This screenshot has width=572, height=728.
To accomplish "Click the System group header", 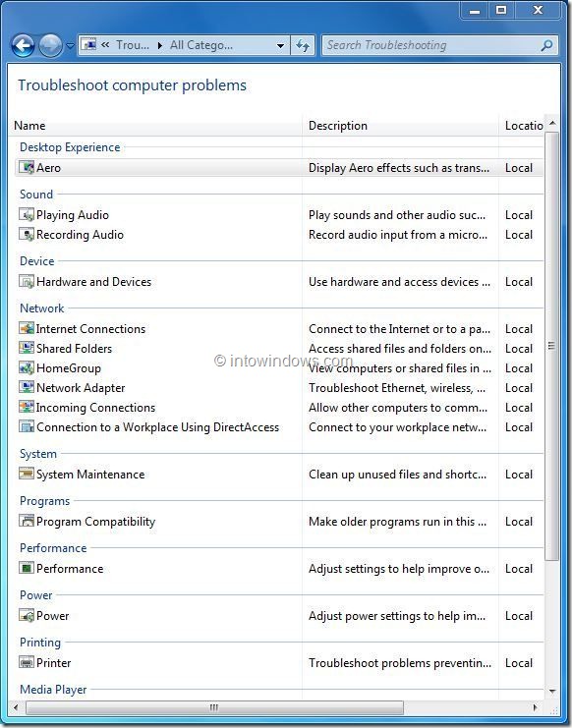I will 38,454.
